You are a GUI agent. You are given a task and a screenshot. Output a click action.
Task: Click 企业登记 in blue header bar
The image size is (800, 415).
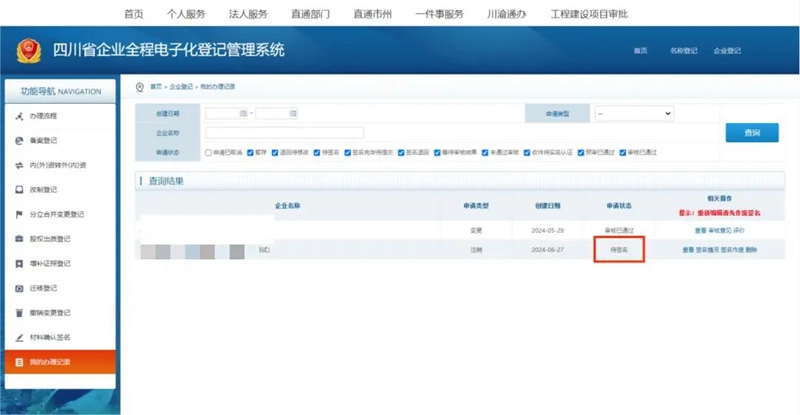tap(728, 51)
